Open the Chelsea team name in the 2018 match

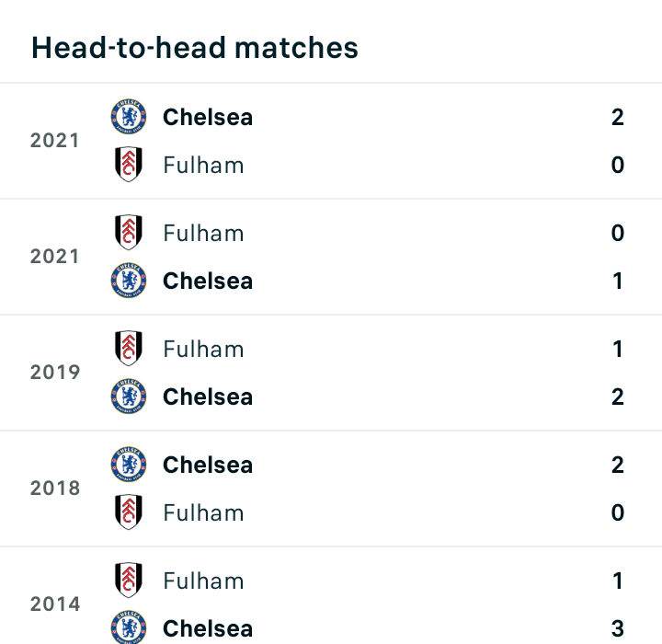(x=208, y=465)
